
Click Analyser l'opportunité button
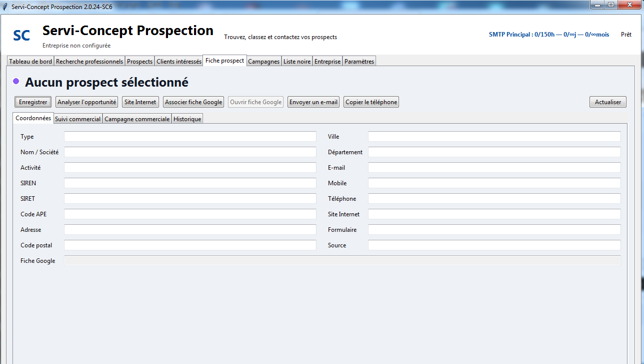(x=87, y=102)
